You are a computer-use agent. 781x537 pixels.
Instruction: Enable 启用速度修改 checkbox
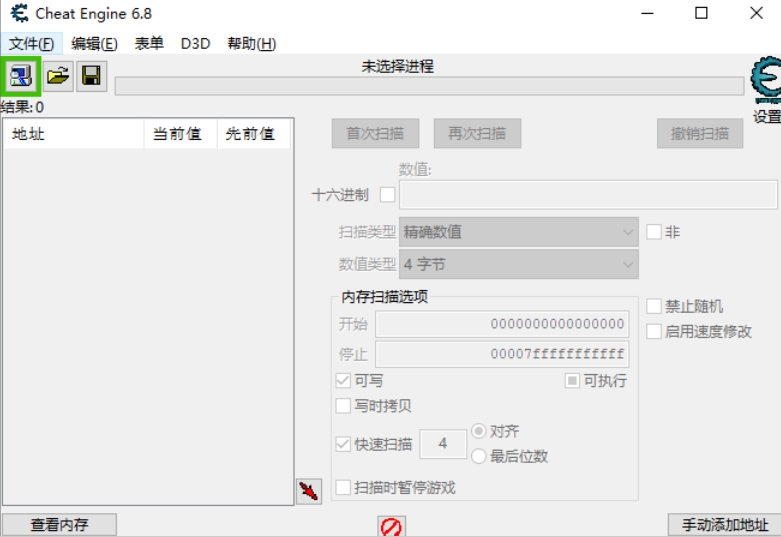pos(653,331)
